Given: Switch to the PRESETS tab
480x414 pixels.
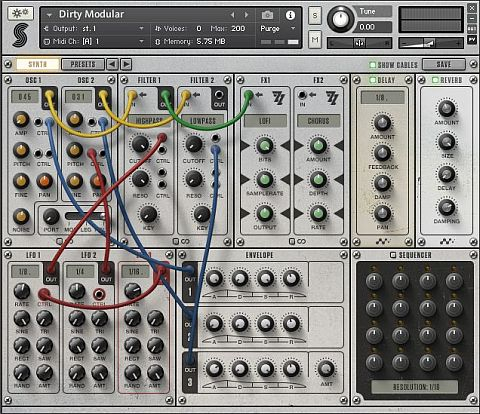Looking at the screenshot, I should [83, 64].
